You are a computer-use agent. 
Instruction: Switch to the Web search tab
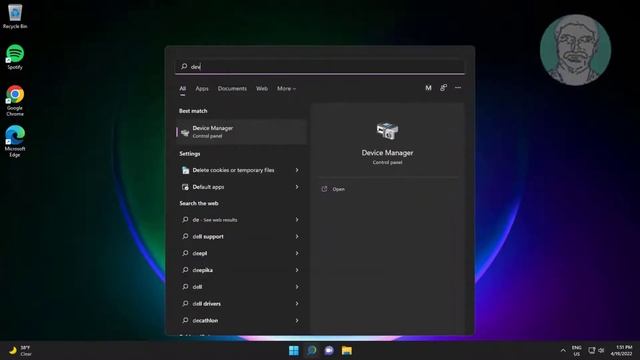(x=262, y=89)
